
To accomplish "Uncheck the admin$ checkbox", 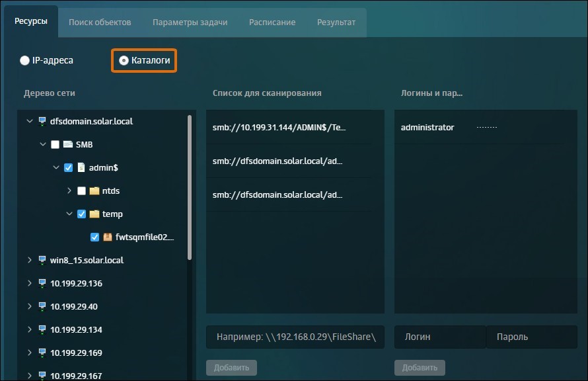I will click(x=68, y=167).
